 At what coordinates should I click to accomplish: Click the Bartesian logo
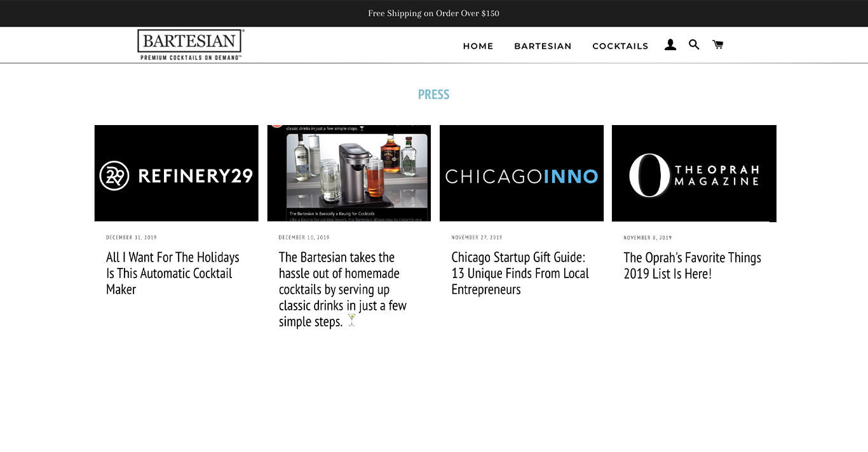[x=191, y=44]
